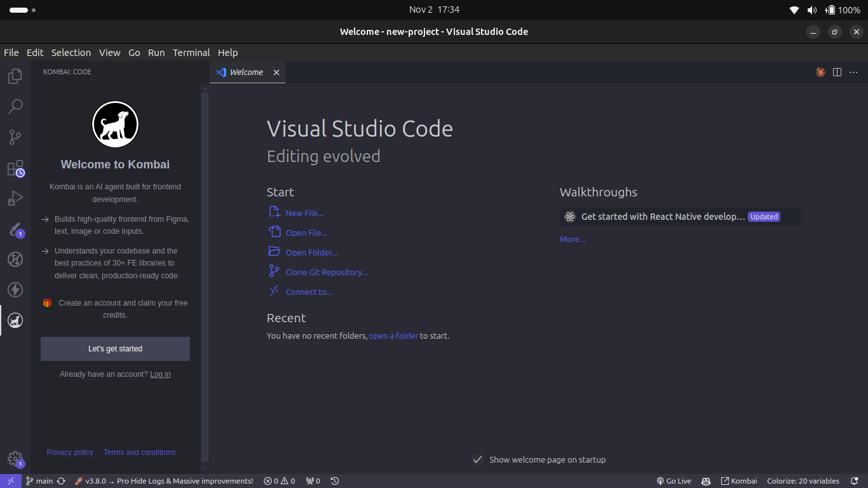This screenshot has height=488, width=868.
Task: Open the Run menu
Action: pos(156,53)
